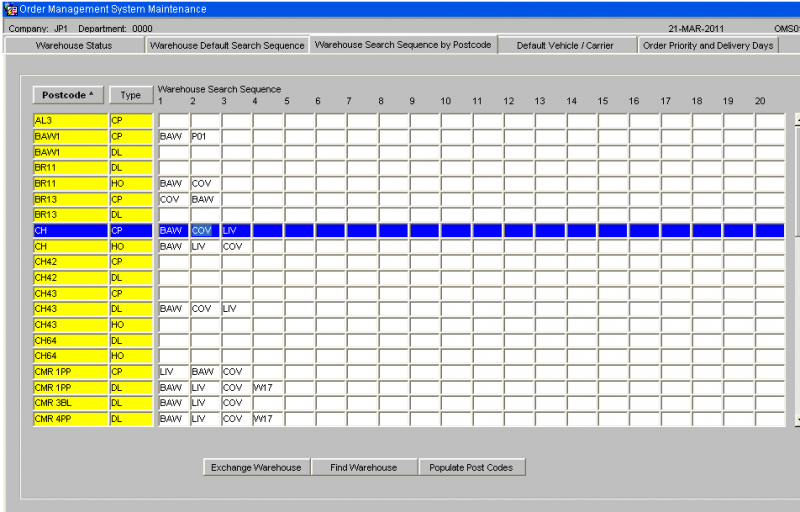Select the BAW1 postcode cell with type DL
800x512 pixels.
70,152
